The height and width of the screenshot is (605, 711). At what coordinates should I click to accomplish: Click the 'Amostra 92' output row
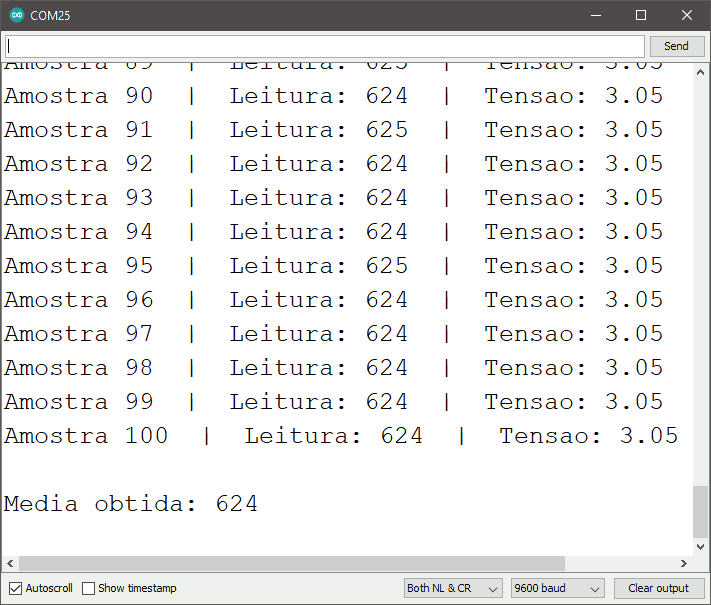(333, 163)
